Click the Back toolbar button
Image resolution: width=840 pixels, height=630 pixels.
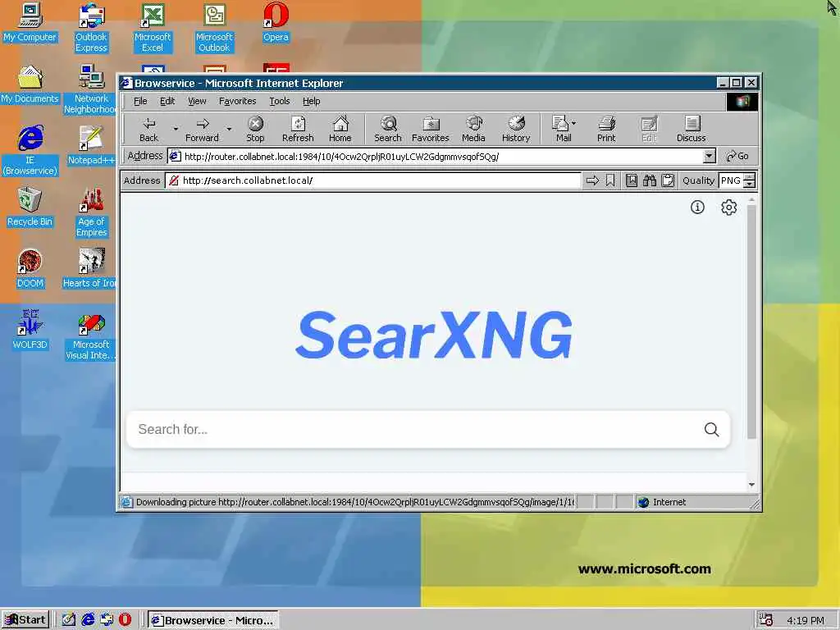click(x=148, y=129)
